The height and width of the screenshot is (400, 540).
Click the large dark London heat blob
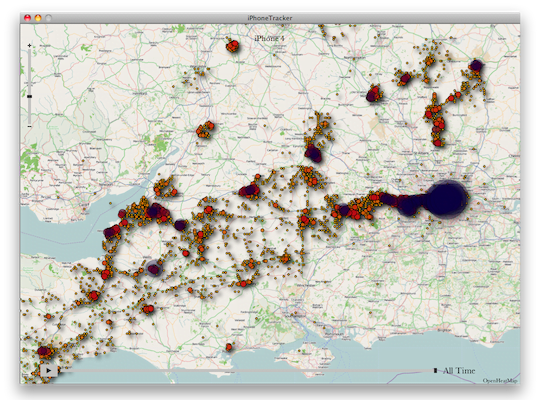pos(447,199)
